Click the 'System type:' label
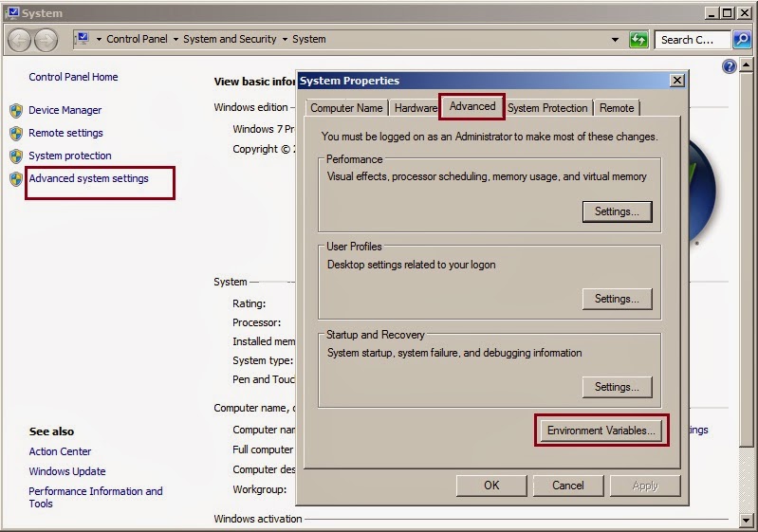The image size is (758, 532). tap(263, 360)
